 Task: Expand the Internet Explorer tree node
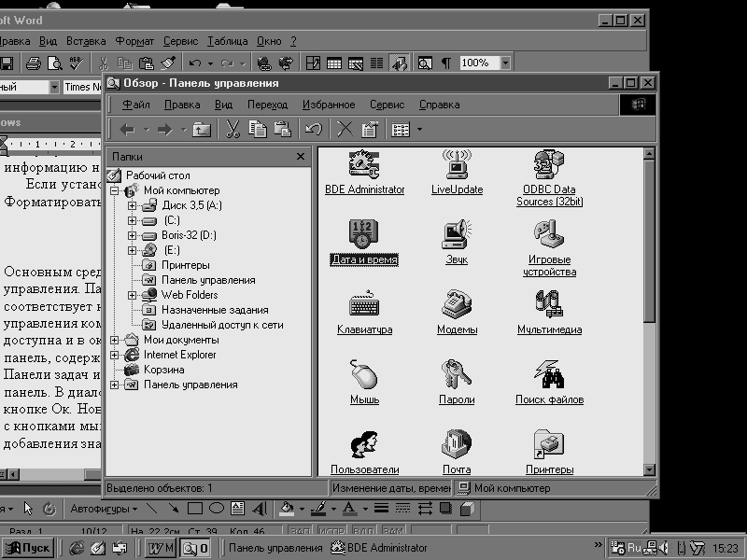(x=114, y=356)
